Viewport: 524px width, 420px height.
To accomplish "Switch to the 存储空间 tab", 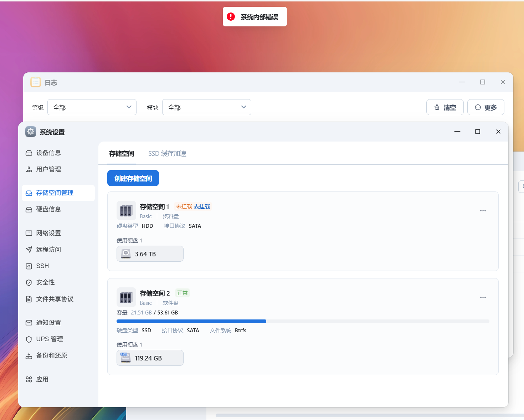I will tap(122, 154).
